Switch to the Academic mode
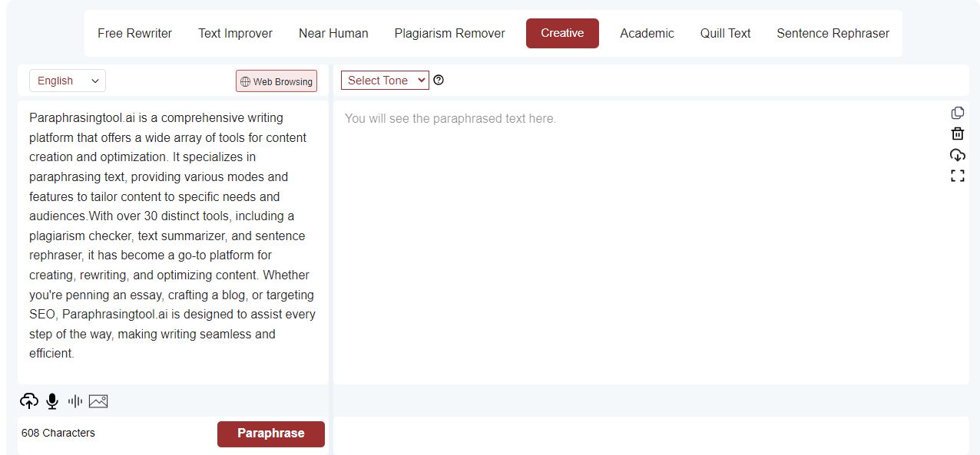This screenshot has height=455, width=980. 647,33
